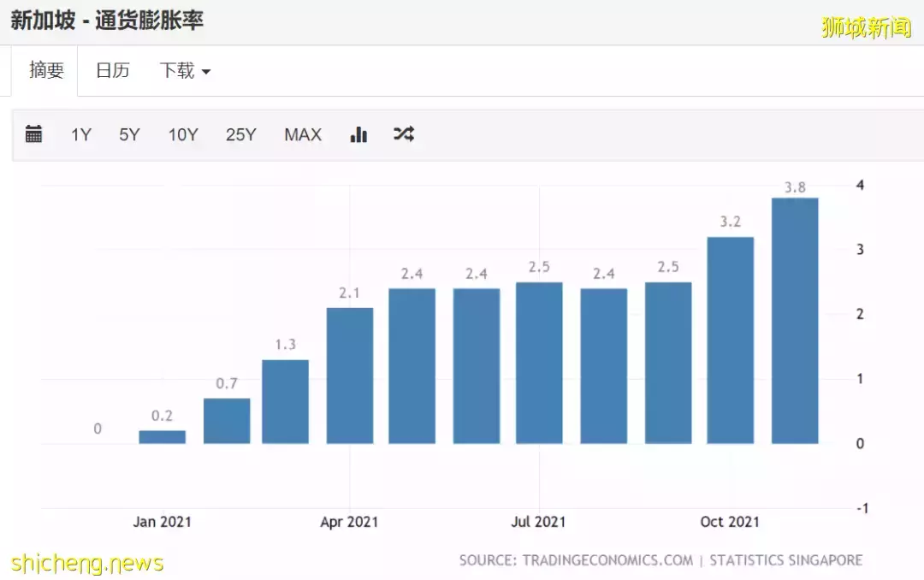Image resolution: width=924 pixels, height=580 pixels.
Task: Click the small bar labeled 0.2
Action: (x=162, y=437)
